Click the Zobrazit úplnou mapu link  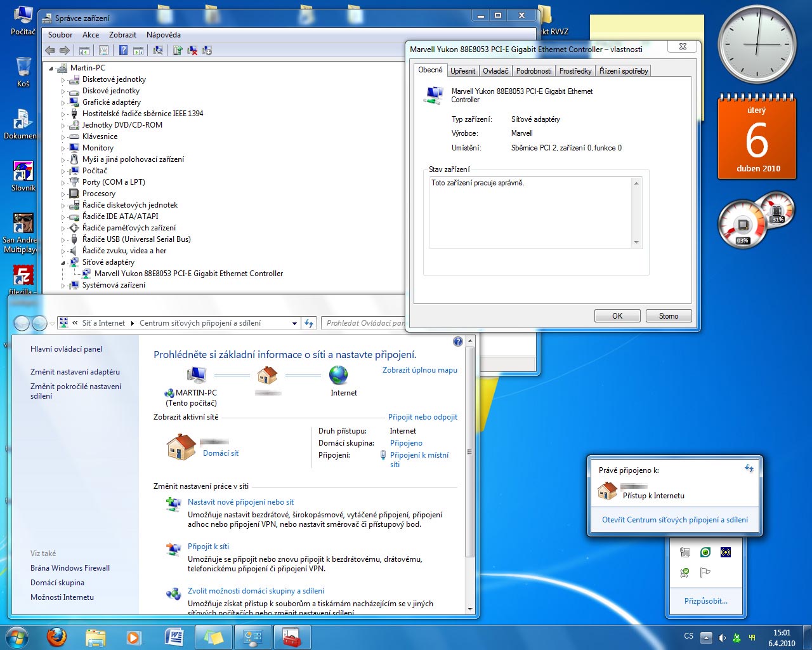[419, 370]
